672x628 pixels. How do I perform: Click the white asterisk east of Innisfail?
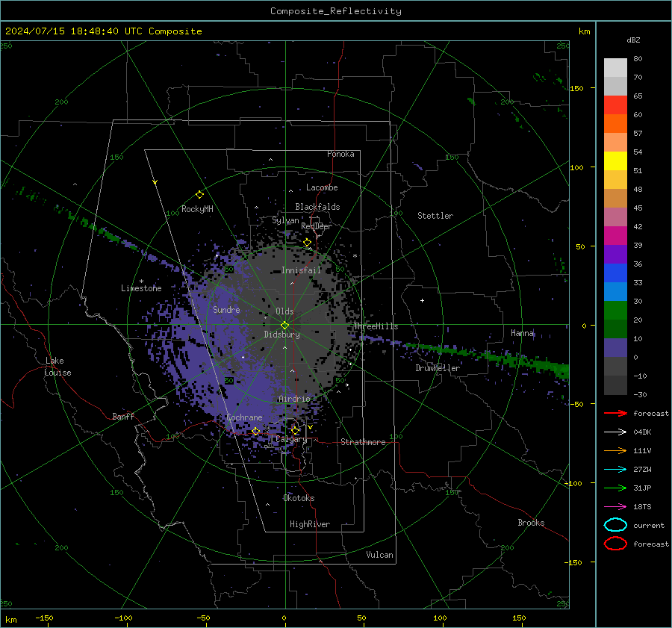click(x=355, y=256)
